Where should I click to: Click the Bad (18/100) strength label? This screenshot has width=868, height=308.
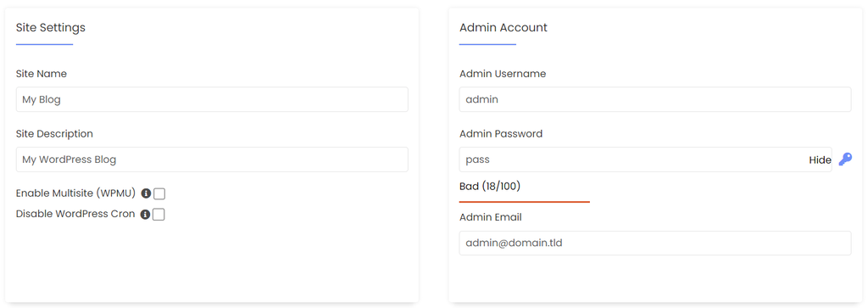coord(490,186)
